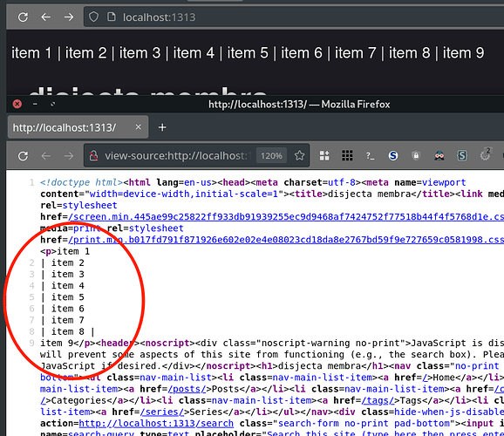Viewport: 504px width, 436px height.
Task: Bookmark this page with the star icon
Action: coord(299,156)
